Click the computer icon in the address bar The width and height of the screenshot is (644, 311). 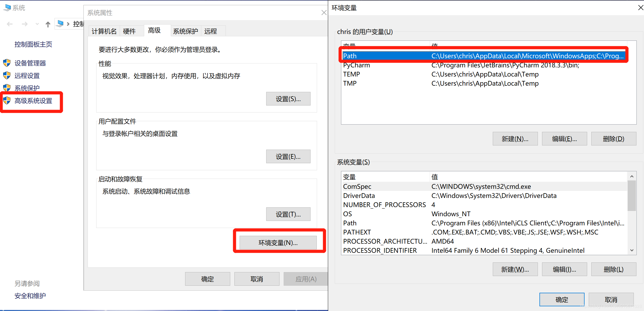click(x=60, y=24)
